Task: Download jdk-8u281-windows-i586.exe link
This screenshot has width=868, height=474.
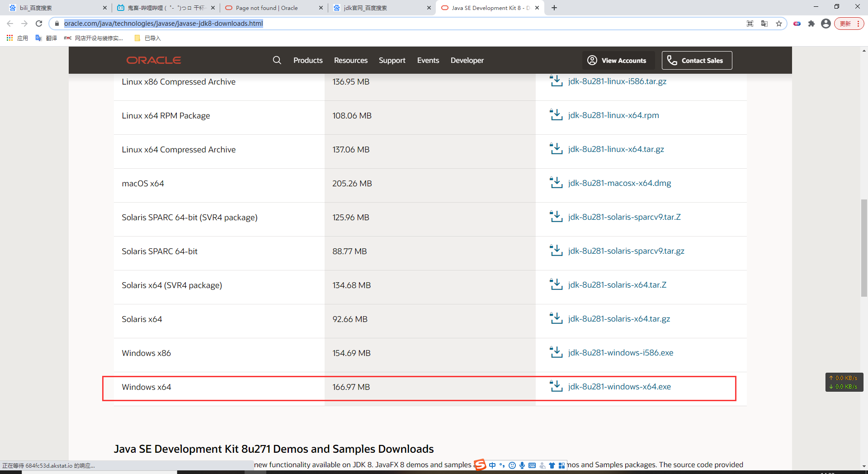Action: [x=621, y=352]
